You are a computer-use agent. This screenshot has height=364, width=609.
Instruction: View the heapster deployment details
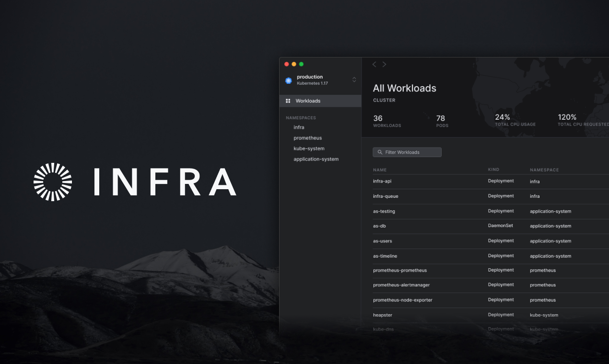(432, 315)
